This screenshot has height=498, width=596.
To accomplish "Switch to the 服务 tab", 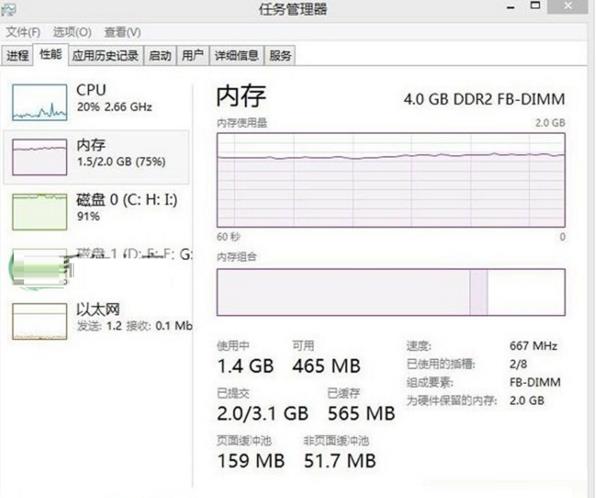I will [280, 56].
